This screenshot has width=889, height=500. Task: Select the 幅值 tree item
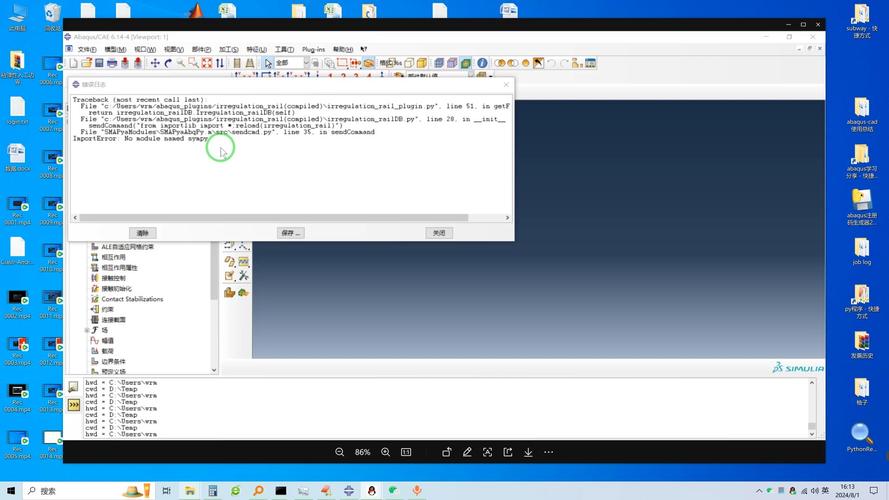point(108,340)
